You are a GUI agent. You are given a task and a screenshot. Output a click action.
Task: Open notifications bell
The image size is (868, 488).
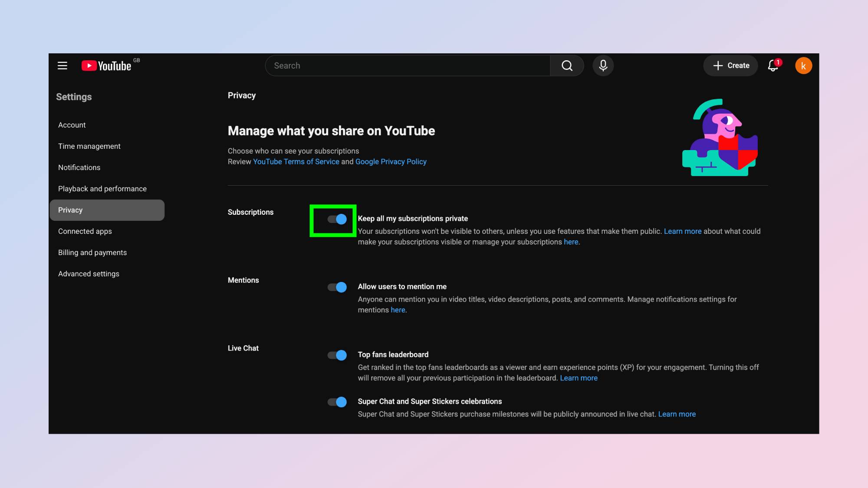pyautogui.click(x=773, y=66)
